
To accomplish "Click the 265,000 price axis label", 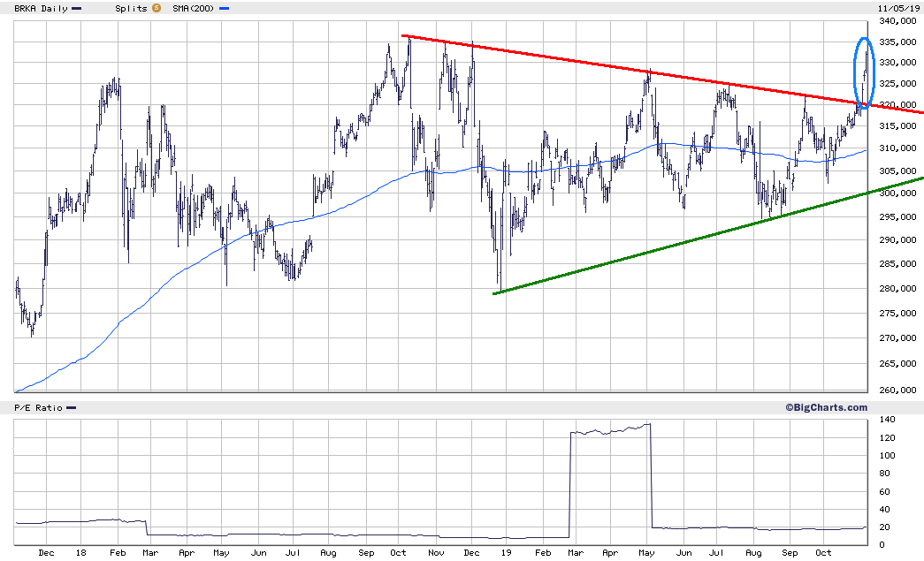I will tap(898, 364).
